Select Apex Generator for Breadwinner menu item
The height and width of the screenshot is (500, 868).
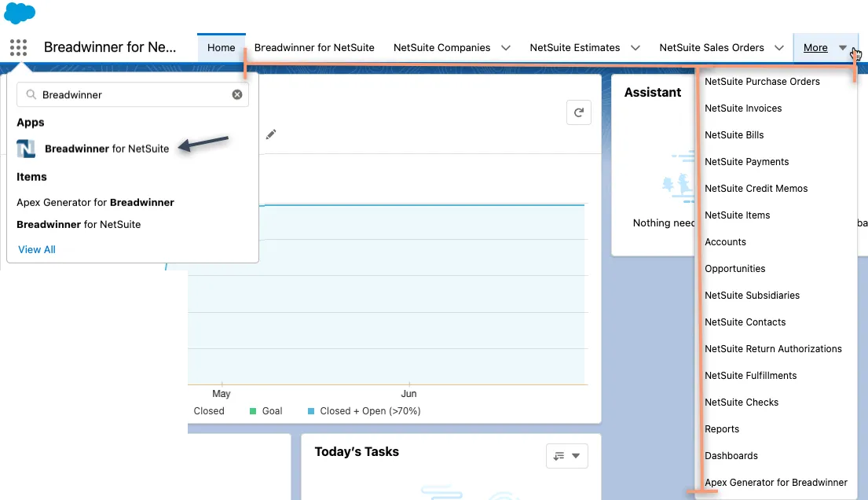(775, 482)
